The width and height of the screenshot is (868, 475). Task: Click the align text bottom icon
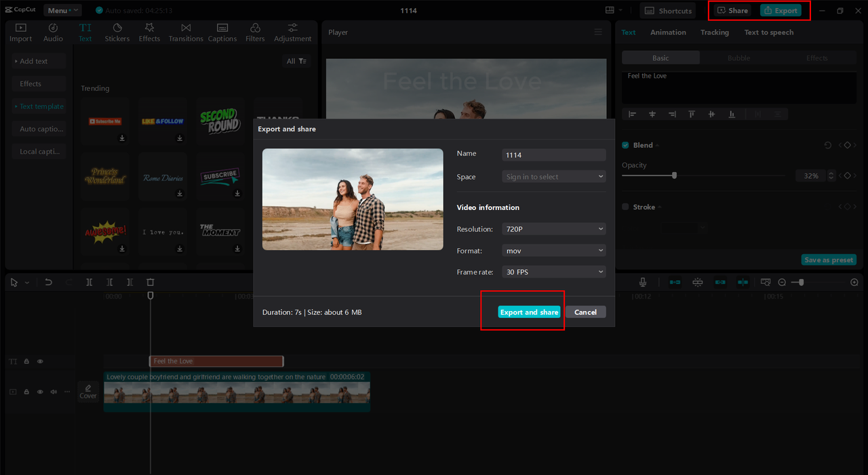732,114
